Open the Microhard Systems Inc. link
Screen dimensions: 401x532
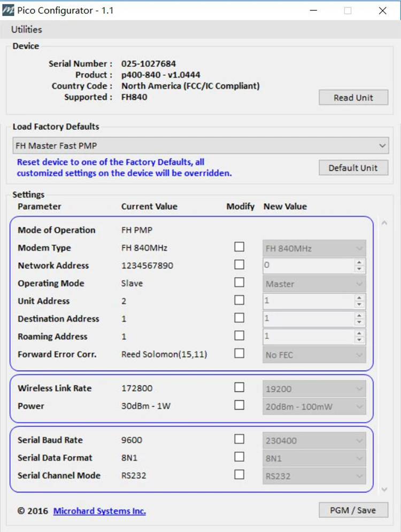pyautogui.click(x=99, y=511)
